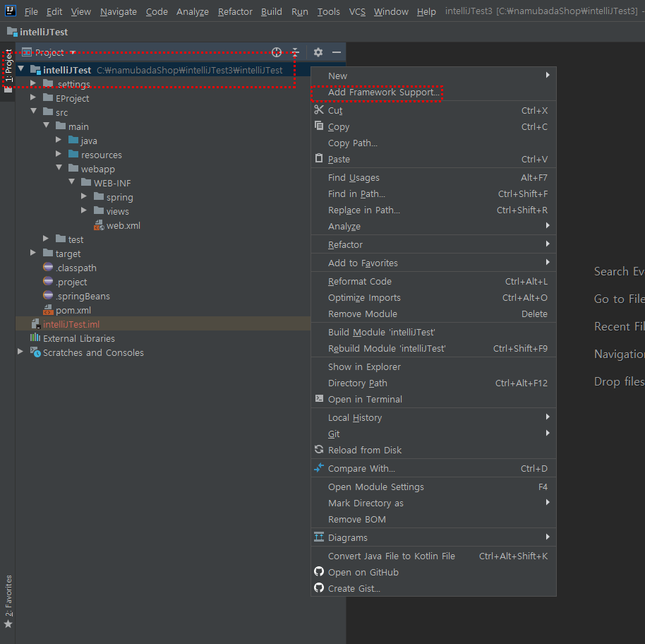Choose Reformat Code entry

click(x=433, y=282)
